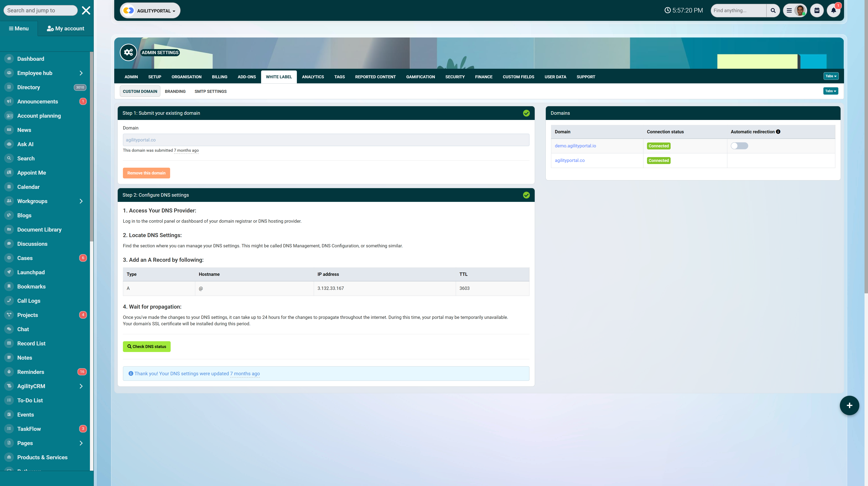Image resolution: width=868 pixels, height=486 pixels.
Task: Close the sidebar with X icon
Action: point(86,10)
